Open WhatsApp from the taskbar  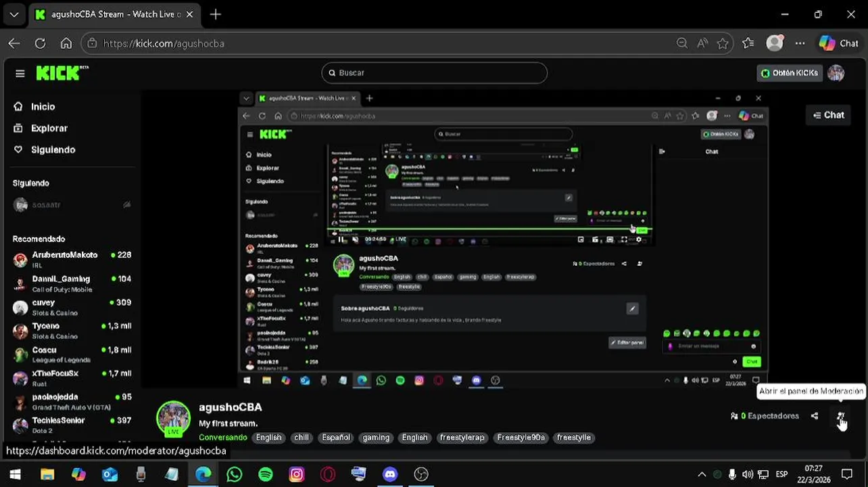click(234, 474)
